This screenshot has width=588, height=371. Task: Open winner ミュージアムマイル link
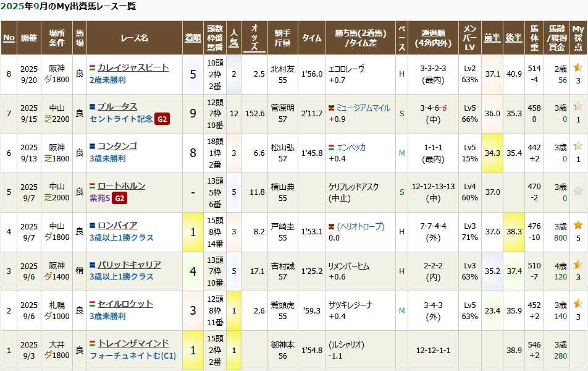(x=363, y=108)
